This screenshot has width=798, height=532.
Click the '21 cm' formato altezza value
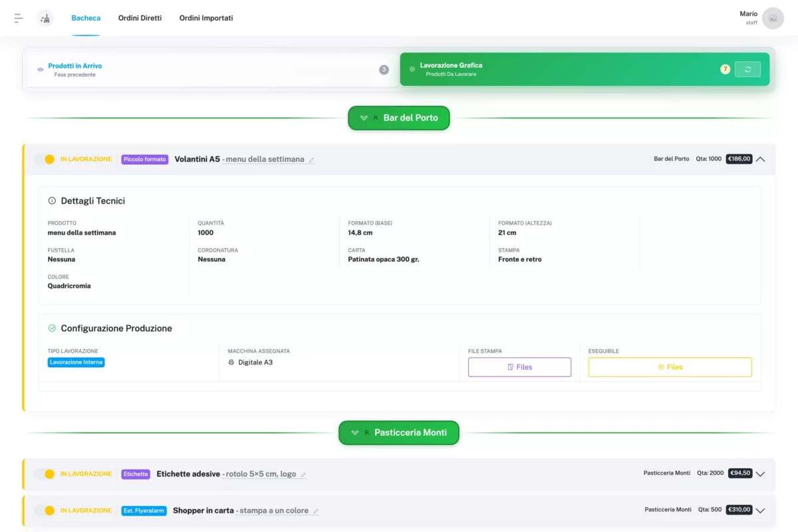click(507, 233)
